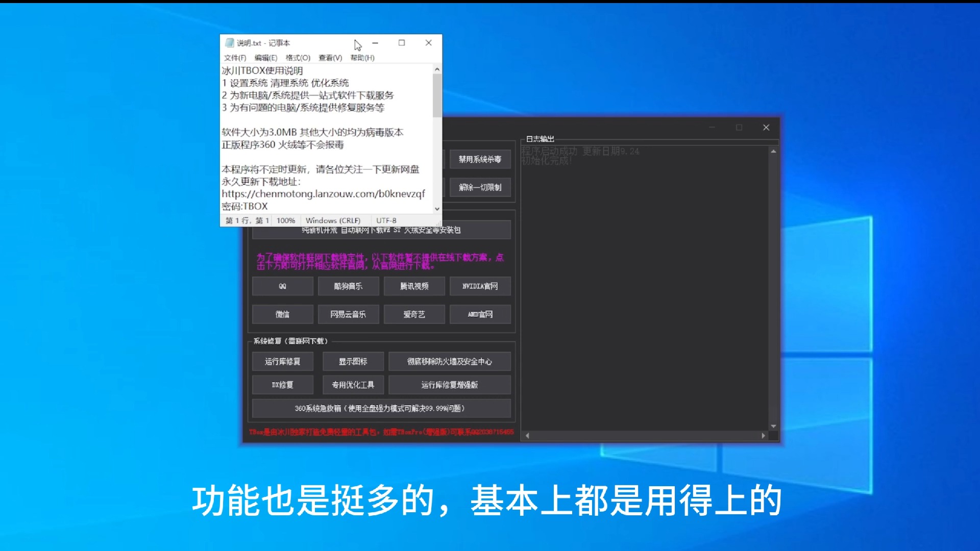The width and height of the screenshot is (980, 551).
Task: Click the 火绒安全等安装包 download button
Action: coord(381,230)
